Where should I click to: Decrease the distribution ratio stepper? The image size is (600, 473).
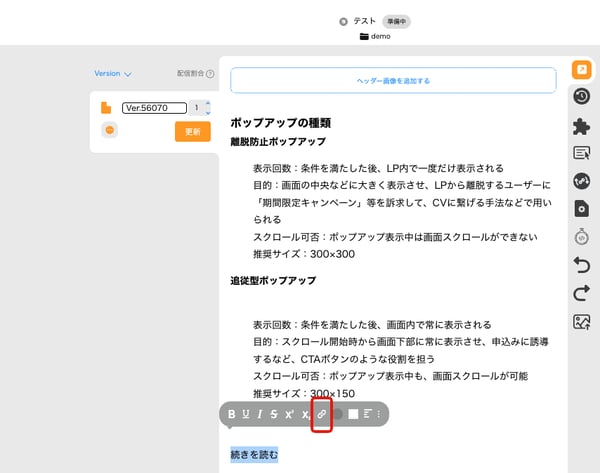pos(208,112)
